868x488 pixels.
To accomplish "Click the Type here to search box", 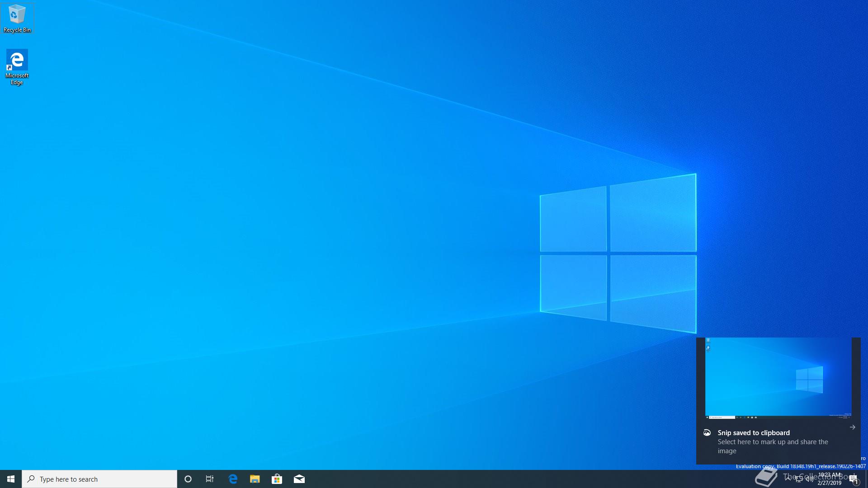I will pyautogui.click(x=99, y=479).
